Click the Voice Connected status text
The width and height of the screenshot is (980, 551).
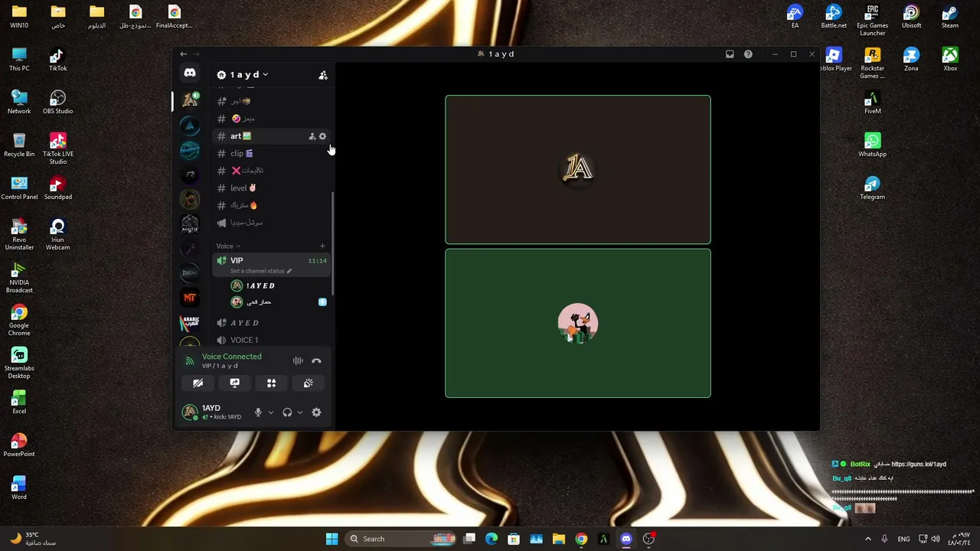[x=231, y=357]
